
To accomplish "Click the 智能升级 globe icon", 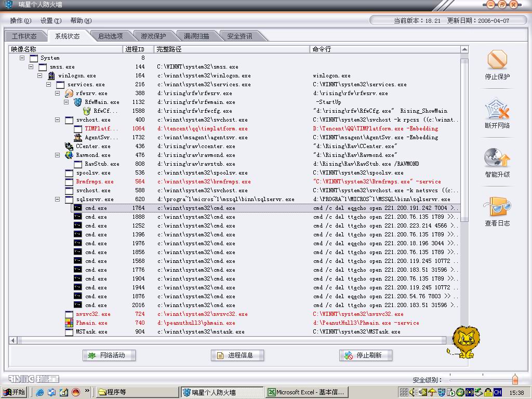I will click(x=497, y=157).
